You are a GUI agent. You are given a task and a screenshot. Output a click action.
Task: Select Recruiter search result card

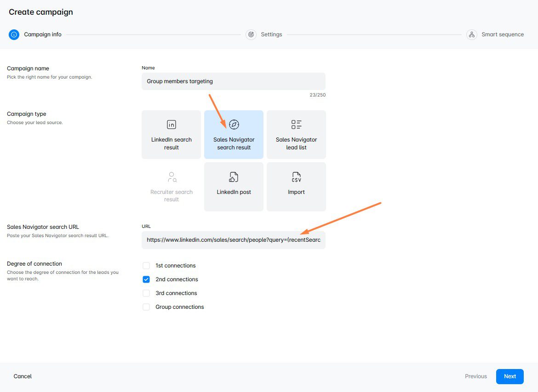(171, 187)
